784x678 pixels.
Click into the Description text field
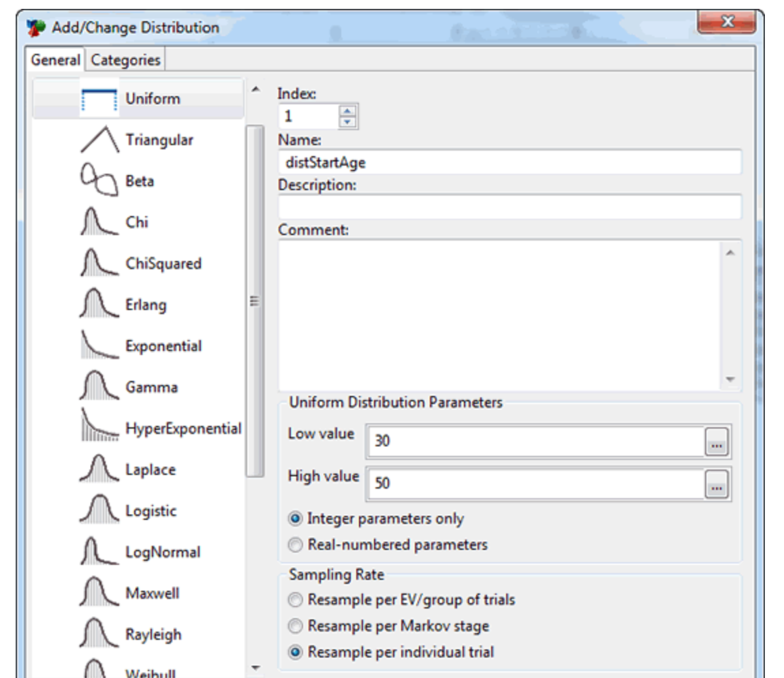(509, 206)
